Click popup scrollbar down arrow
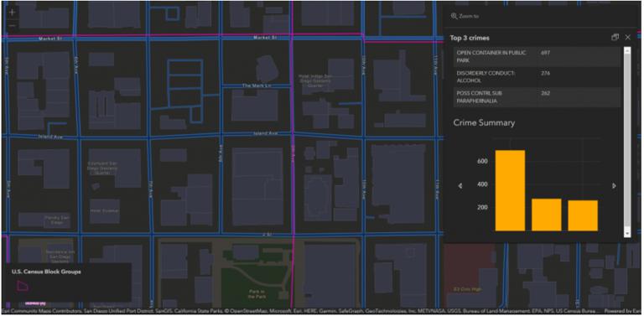 (626, 233)
